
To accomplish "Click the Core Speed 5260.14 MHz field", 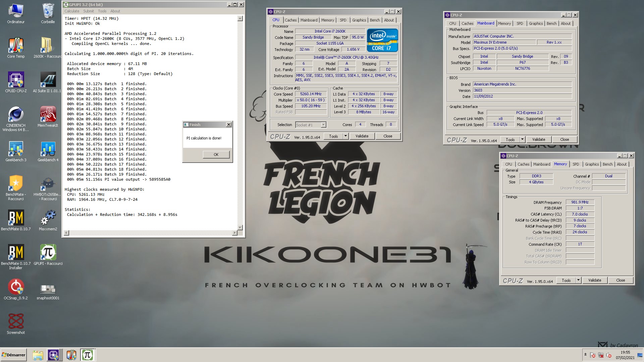I will point(311,94).
